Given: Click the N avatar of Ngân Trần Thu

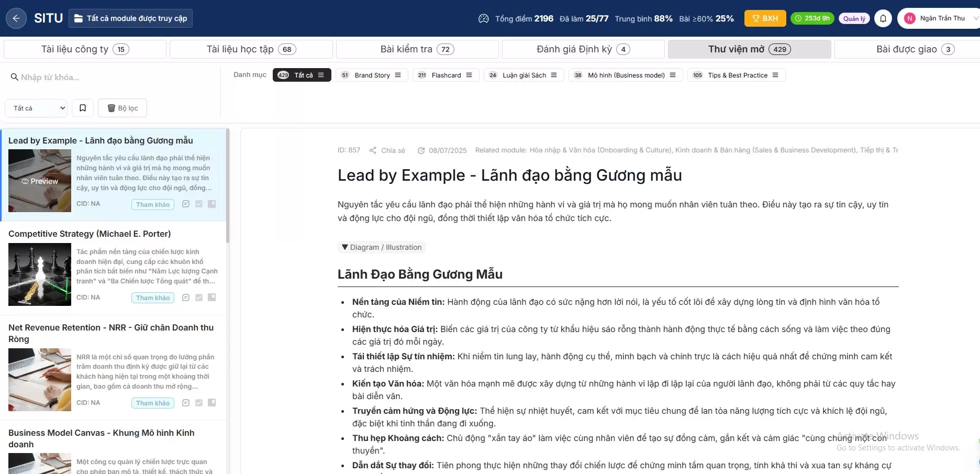Looking at the screenshot, I should pyautogui.click(x=910, y=18).
